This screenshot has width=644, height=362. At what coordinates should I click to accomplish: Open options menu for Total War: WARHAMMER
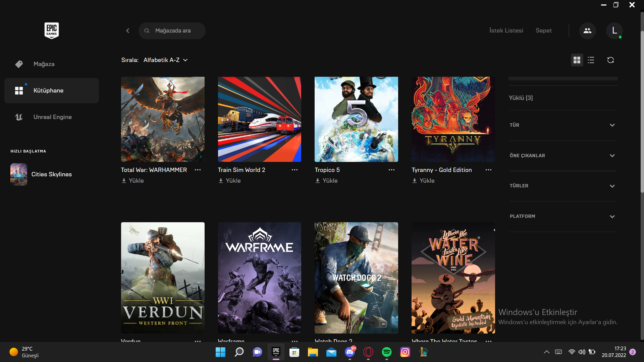click(x=198, y=170)
